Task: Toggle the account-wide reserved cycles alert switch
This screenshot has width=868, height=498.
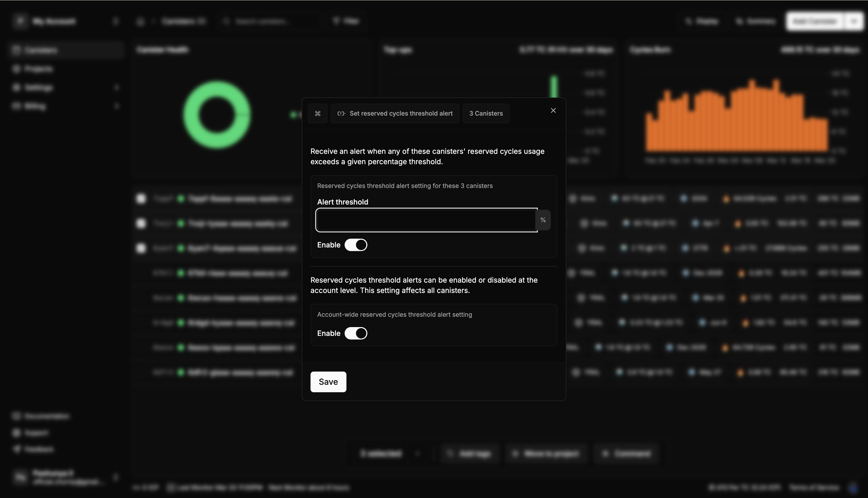Action: 356,333
